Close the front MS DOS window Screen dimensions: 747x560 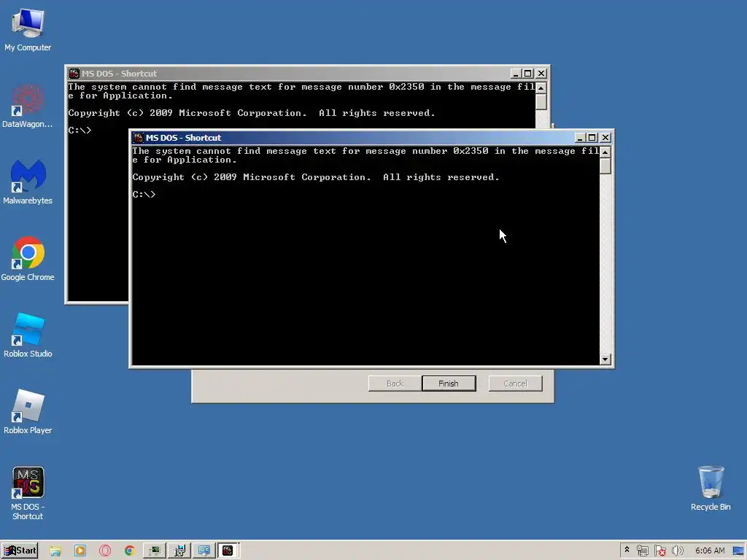(605, 138)
